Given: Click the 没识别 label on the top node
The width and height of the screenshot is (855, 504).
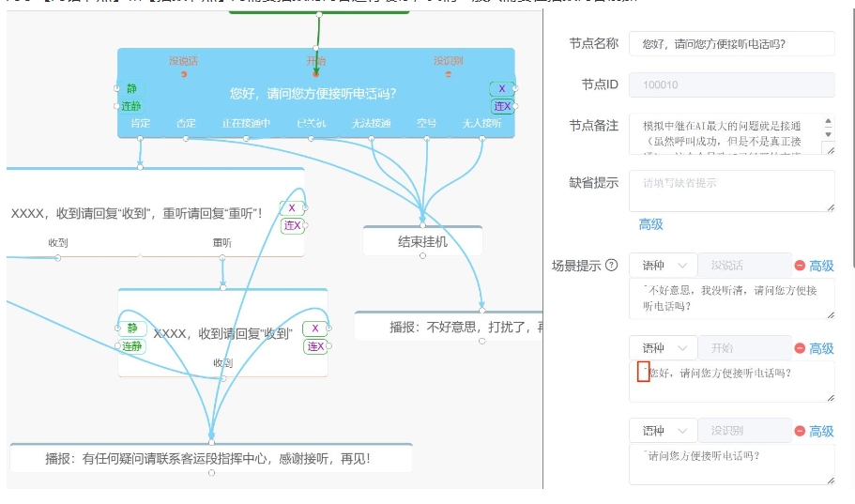Looking at the screenshot, I should (x=449, y=61).
